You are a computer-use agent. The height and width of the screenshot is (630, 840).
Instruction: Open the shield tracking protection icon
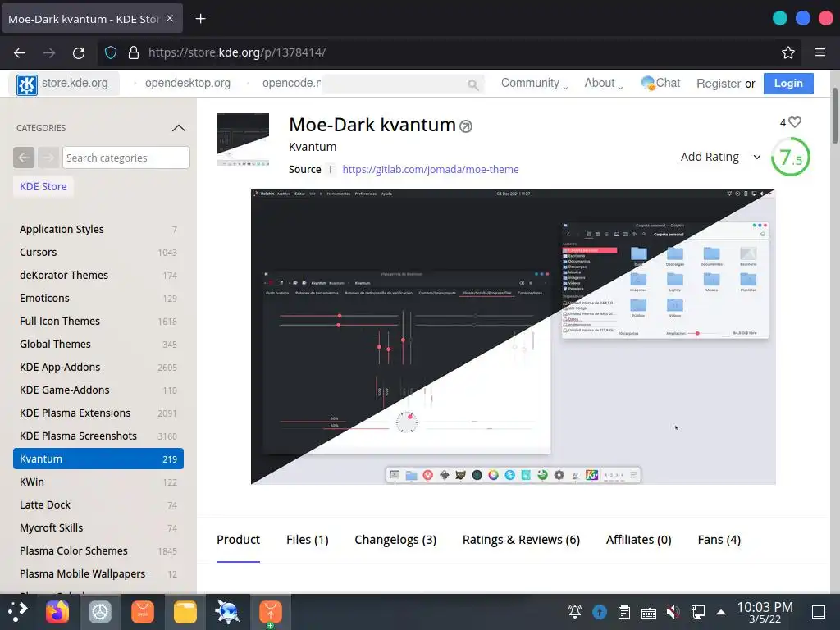[x=111, y=52]
